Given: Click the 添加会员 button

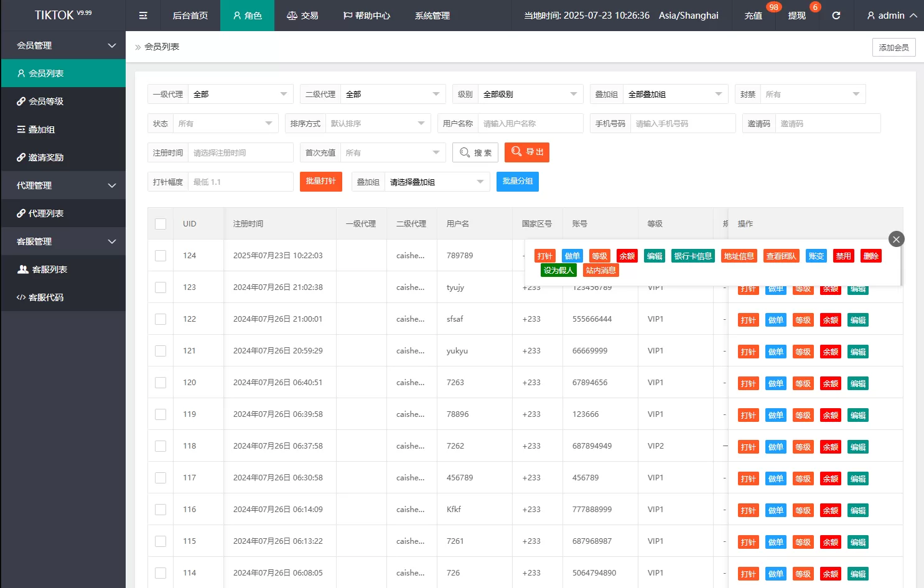Looking at the screenshot, I should click(894, 47).
